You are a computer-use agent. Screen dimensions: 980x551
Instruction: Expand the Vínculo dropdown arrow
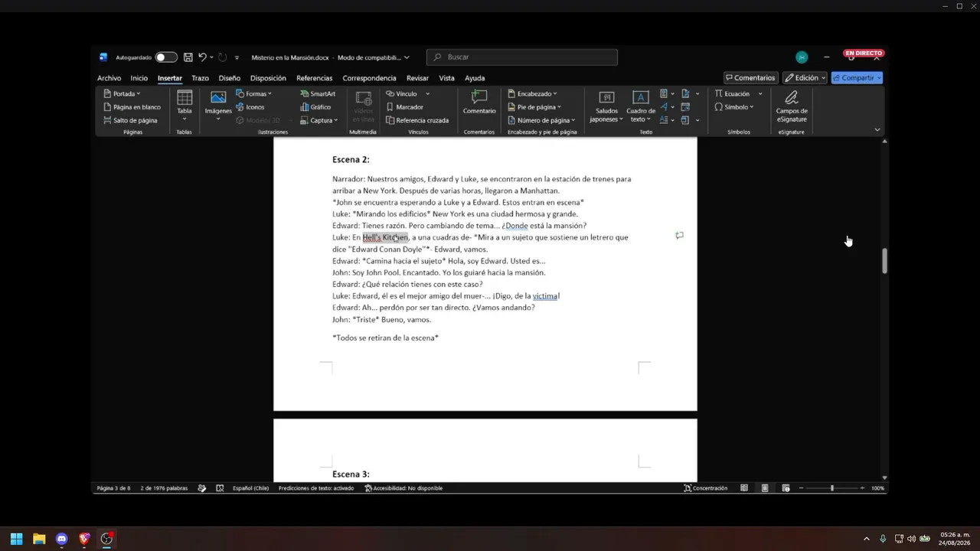click(x=427, y=94)
